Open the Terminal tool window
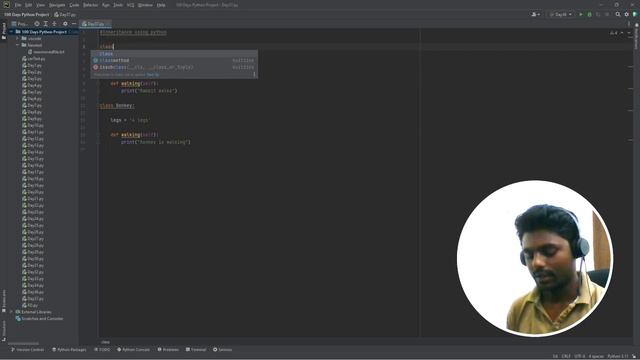Image resolution: width=640 pixels, height=360 pixels. [196, 350]
